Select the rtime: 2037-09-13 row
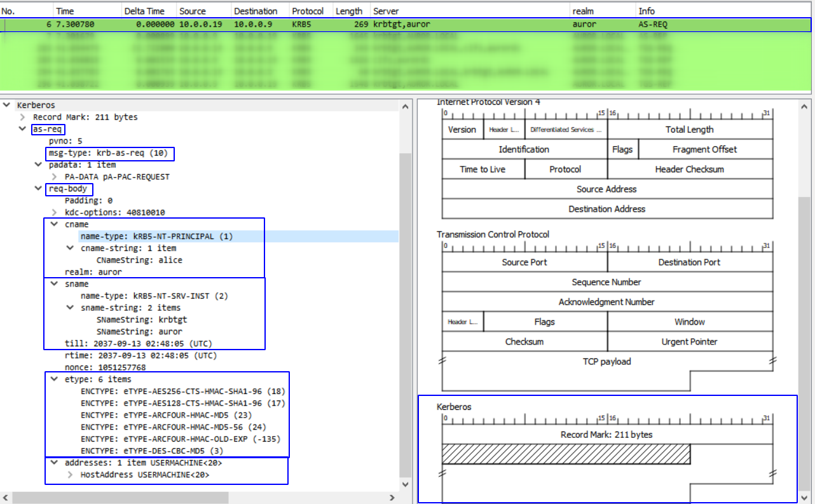815x504 pixels. [141, 355]
